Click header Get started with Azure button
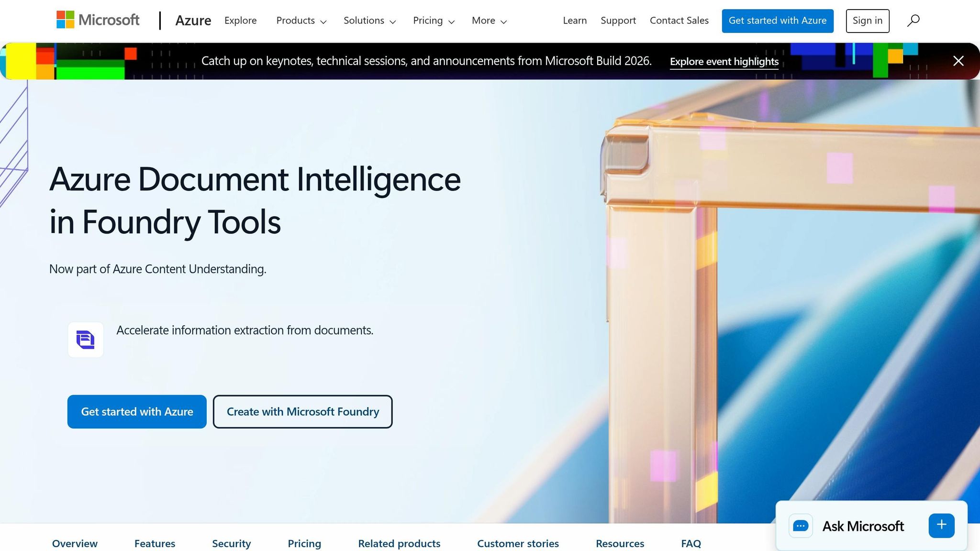Viewport: 980px width, 551px height. coord(778,21)
